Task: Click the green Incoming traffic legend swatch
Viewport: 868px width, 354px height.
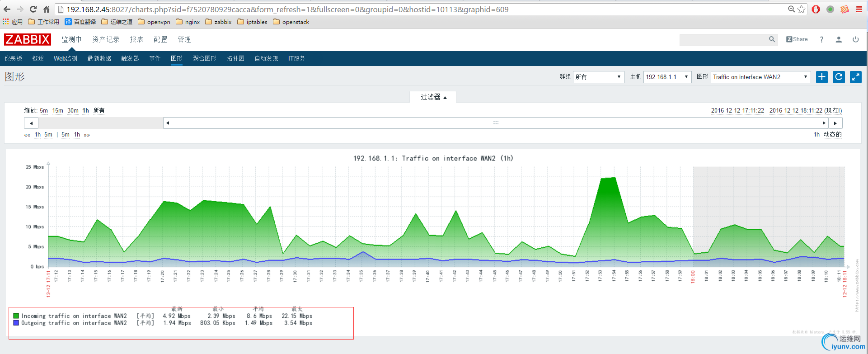Action: [16, 316]
